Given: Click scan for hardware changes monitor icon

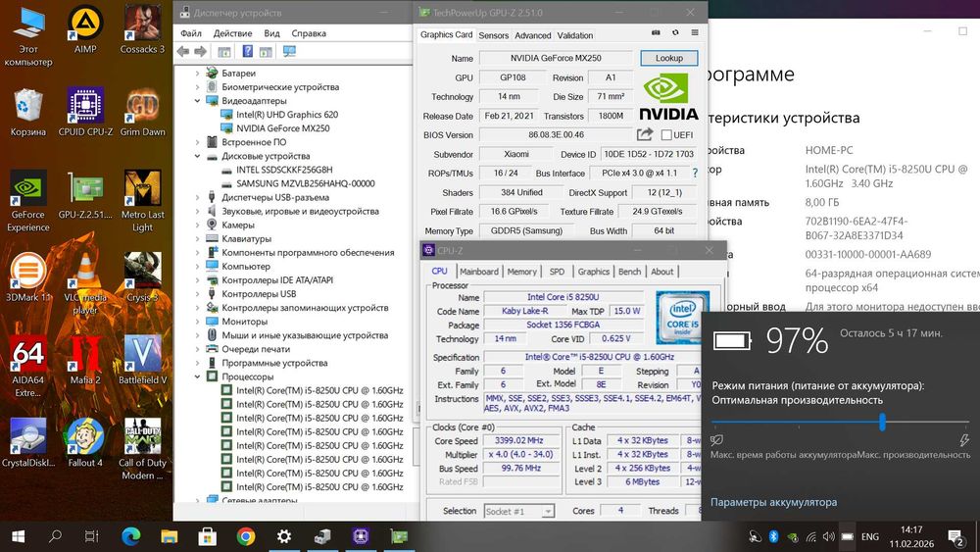Looking at the screenshot, I should point(289,51).
